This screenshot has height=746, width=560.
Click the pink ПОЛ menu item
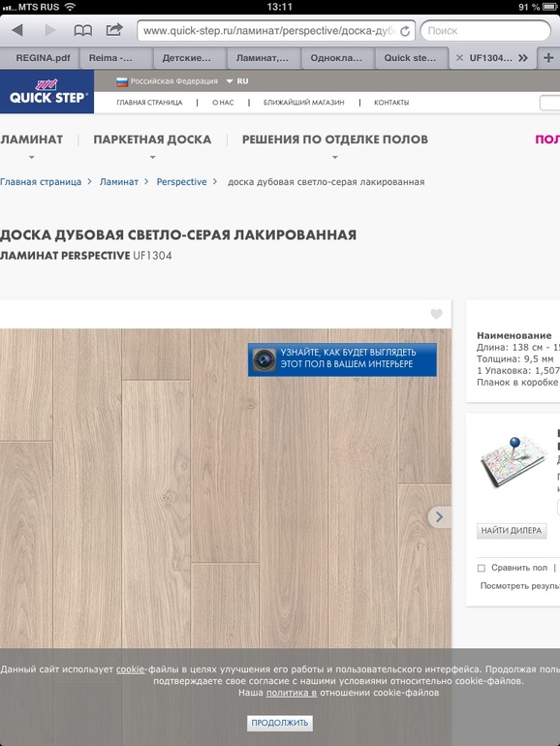click(x=547, y=140)
